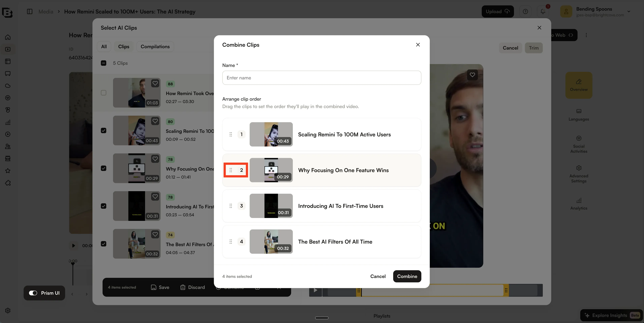Close the Select AI Clips panel
The width and height of the screenshot is (644, 323).
click(539, 28)
